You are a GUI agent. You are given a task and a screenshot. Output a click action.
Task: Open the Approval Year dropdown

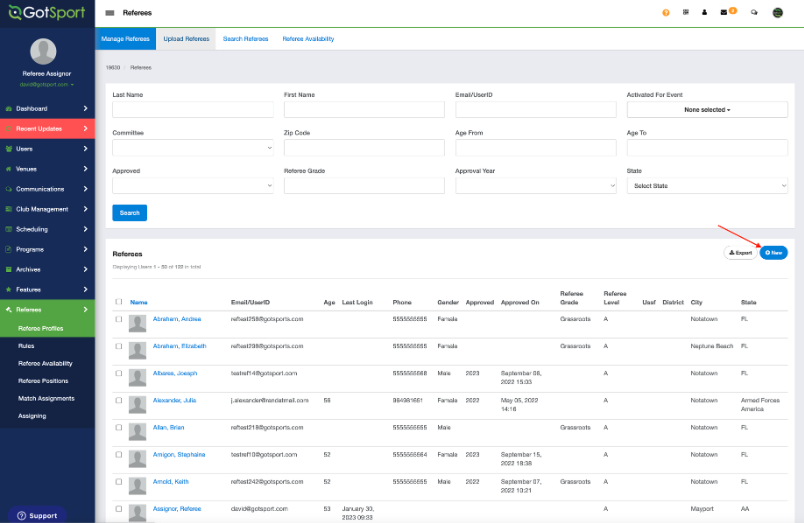click(x=536, y=186)
